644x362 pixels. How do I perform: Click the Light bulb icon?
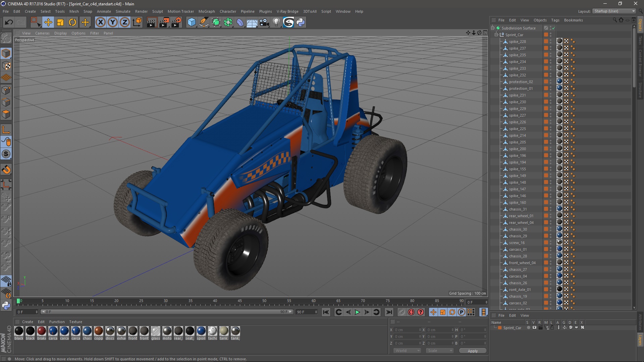pos(276,22)
